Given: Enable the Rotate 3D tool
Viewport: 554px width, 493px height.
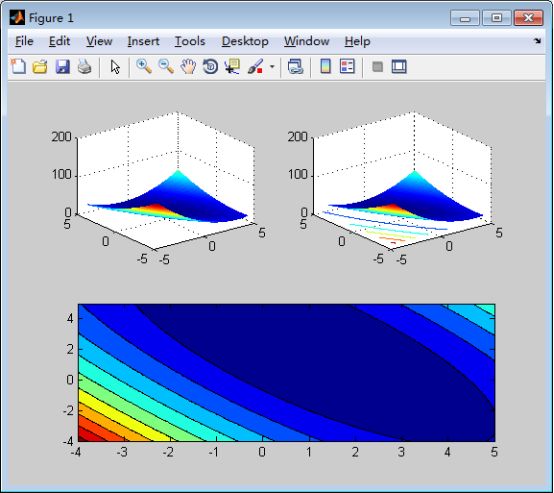Looking at the screenshot, I should (210, 66).
